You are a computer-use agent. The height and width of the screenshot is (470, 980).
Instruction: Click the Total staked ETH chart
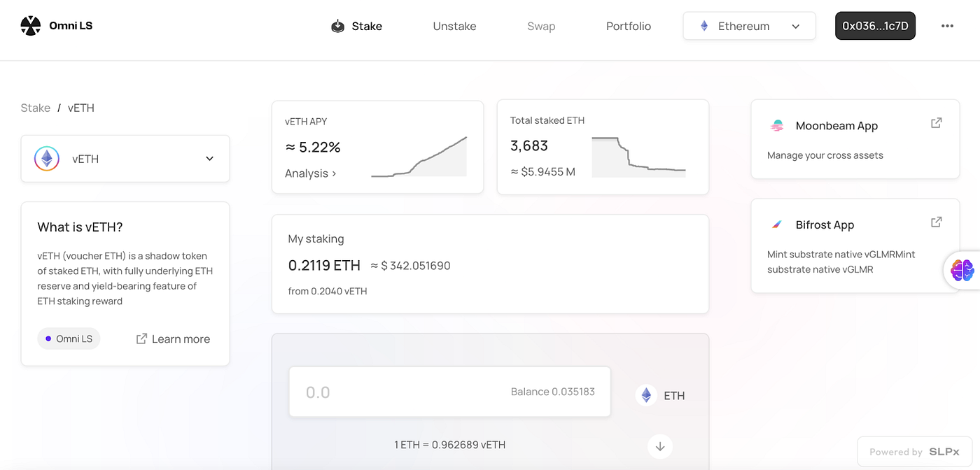point(638,156)
